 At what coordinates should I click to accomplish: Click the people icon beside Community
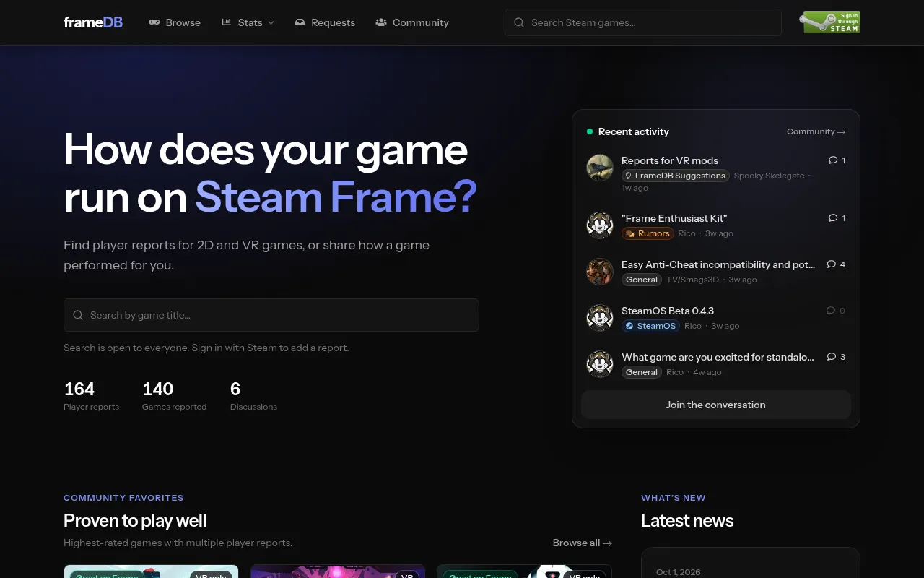tap(381, 22)
